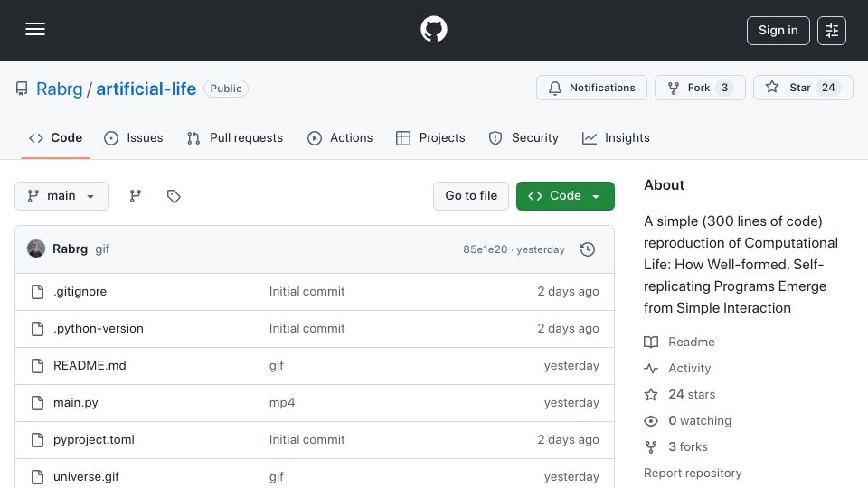Click the book icon beside Readme
The width and height of the screenshot is (868, 488).
(651, 342)
